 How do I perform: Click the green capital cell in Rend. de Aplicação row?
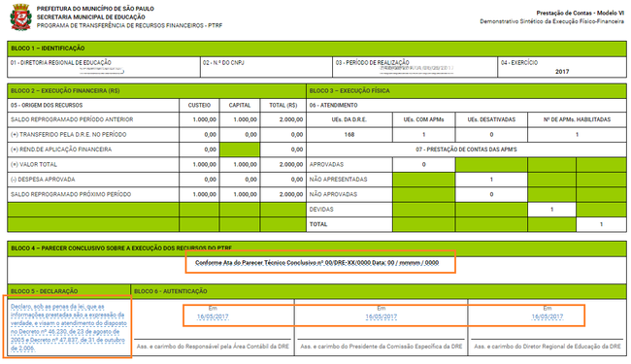(x=240, y=149)
